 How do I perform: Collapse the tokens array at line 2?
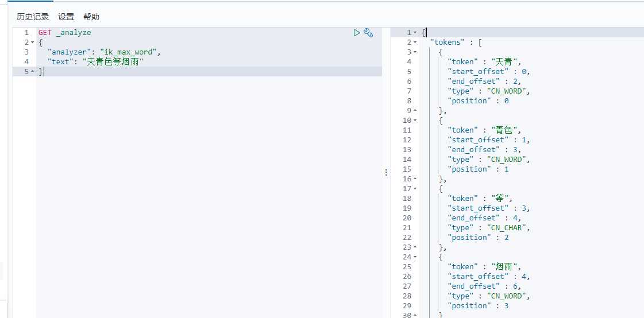[x=415, y=42]
